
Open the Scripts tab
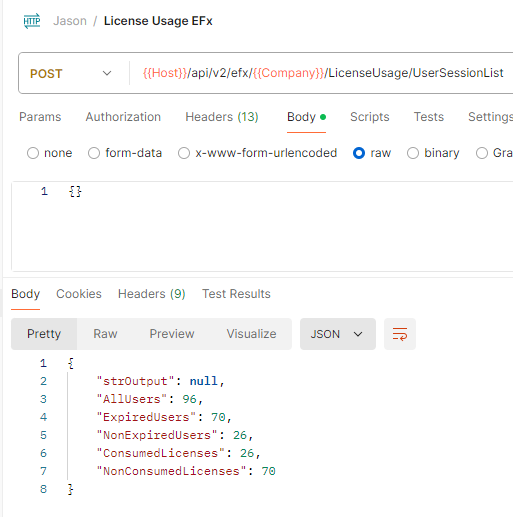coord(370,117)
